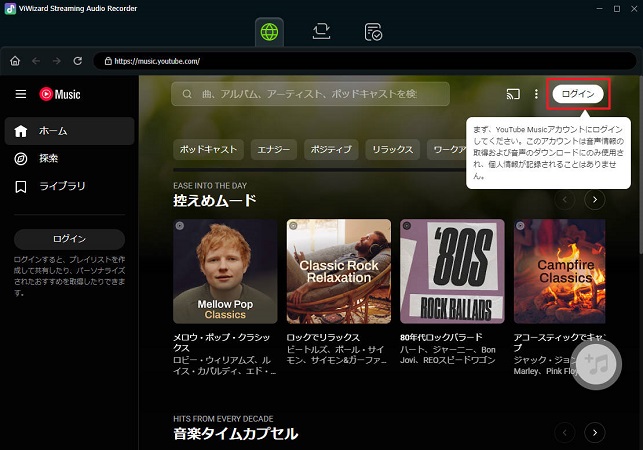Click the メロウ・ポップ・クラシックス title
643x450 pixels.
pyautogui.click(x=221, y=343)
